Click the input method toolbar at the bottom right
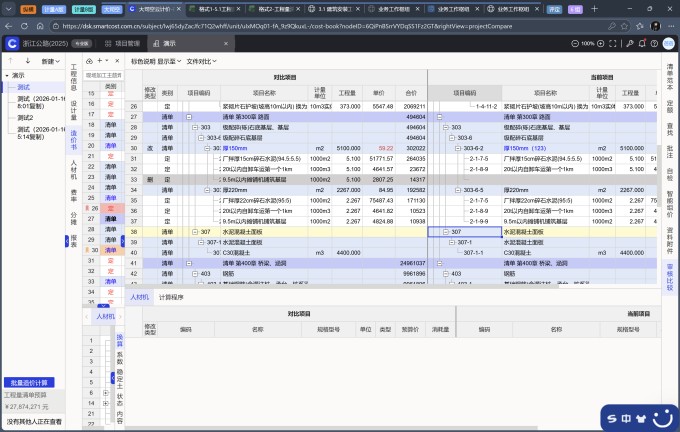The height and width of the screenshot is (432, 680). click(634, 411)
